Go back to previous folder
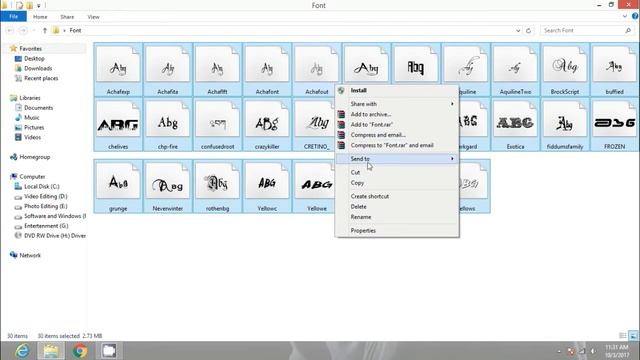640x360 pixels. click(10, 31)
